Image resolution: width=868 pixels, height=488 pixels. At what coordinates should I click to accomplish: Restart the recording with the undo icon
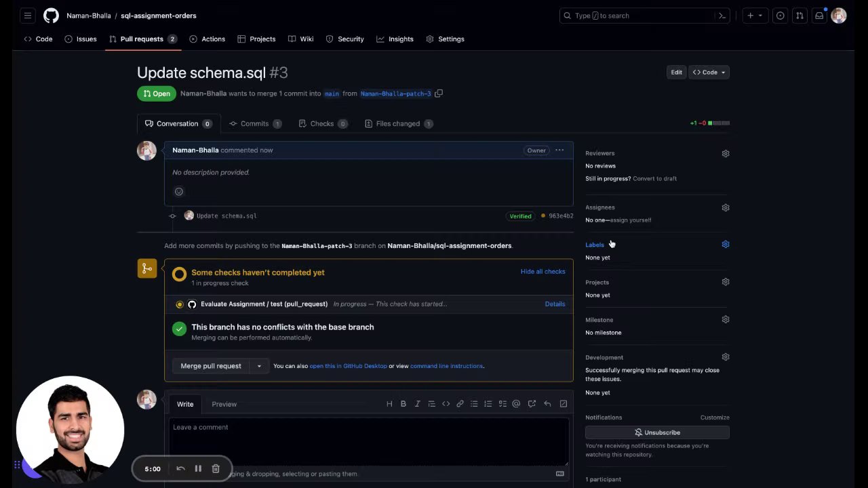[180, 468]
